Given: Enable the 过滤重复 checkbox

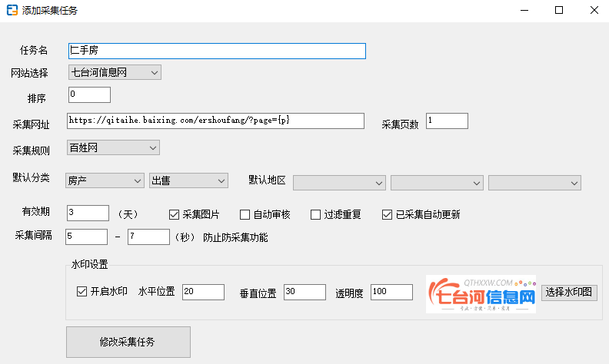Looking at the screenshot, I should click(x=316, y=214).
